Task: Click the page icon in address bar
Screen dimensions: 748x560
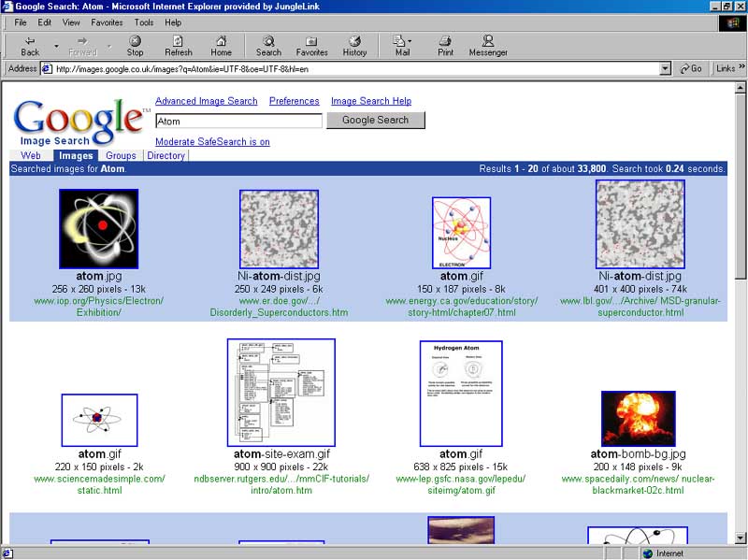Action: [x=46, y=68]
